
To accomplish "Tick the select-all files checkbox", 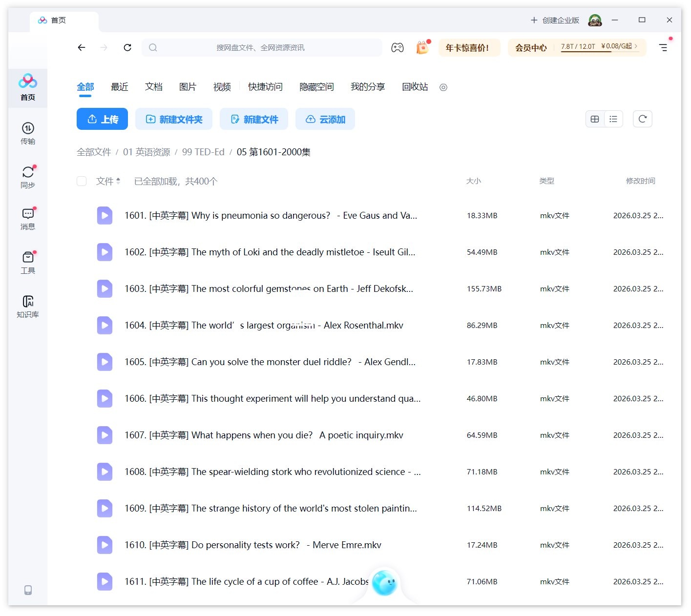I will (x=82, y=181).
